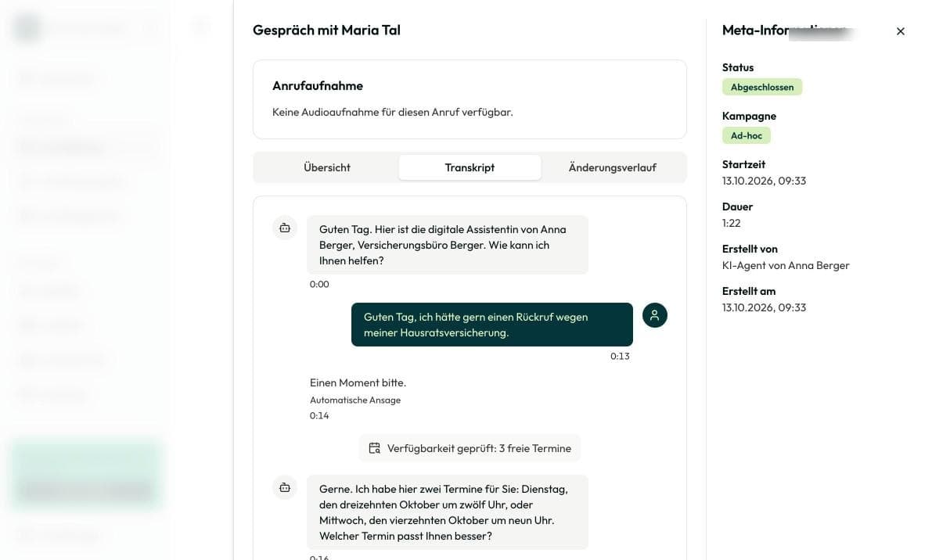
Task: Click 'KI-Agent von Anna Berger' text
Action: pos(785,265)
